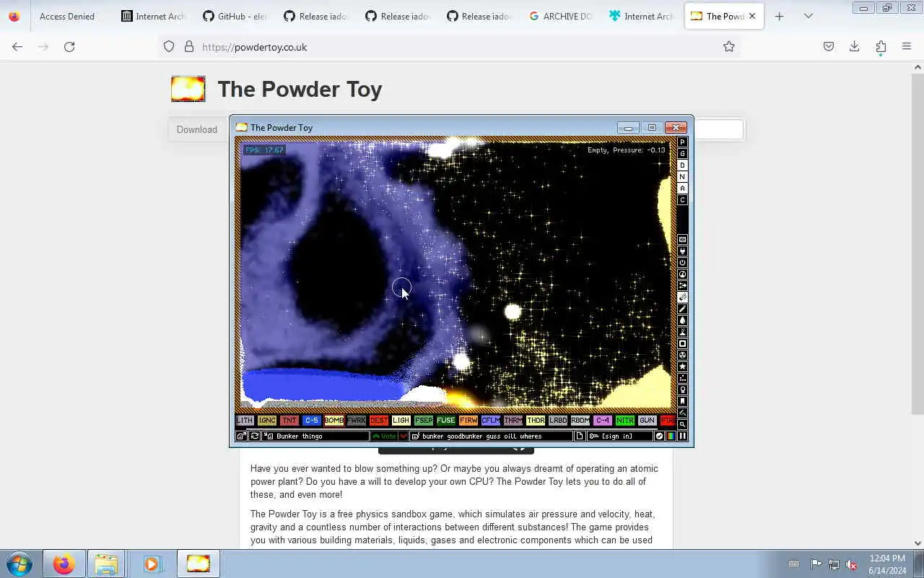The width and height of the screenshot is (924, 578).
Task: Open renderer options rainbow icon
Action: point(671,436)
